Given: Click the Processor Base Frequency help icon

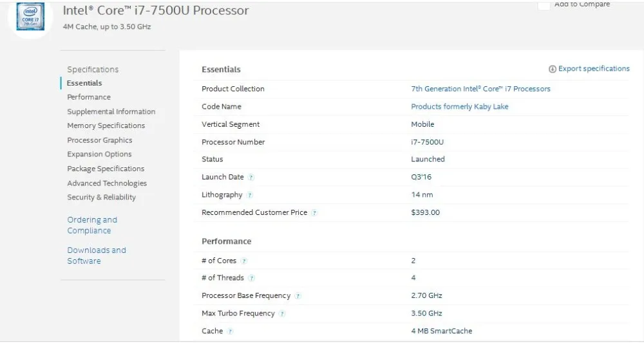Looking at the screenshot, I should coord(298,296).
